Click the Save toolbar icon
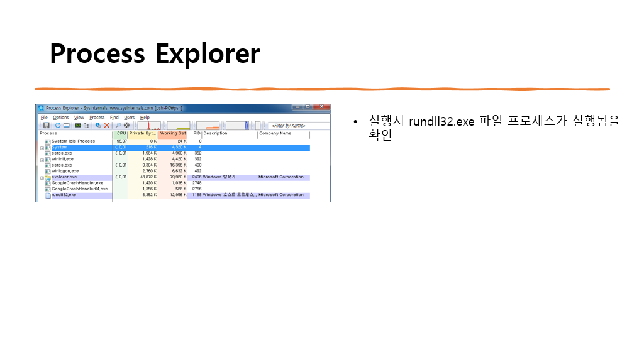Viewport: 644px width, 362px height. 47,125
